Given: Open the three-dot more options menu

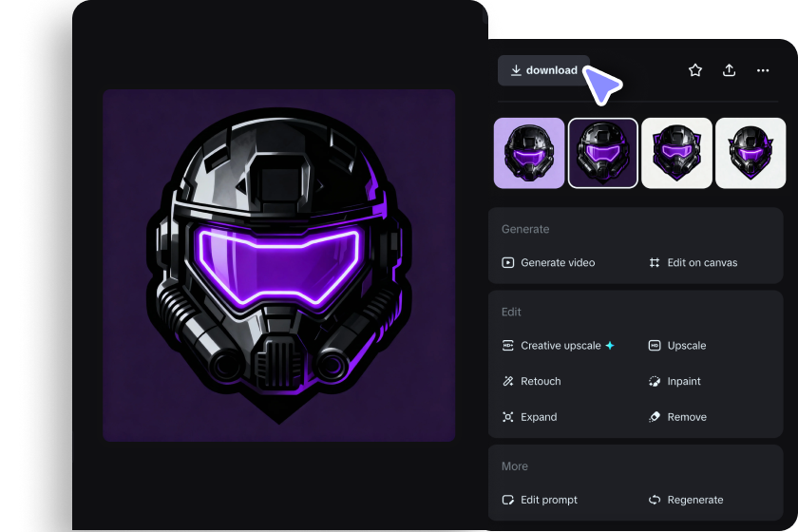Looking at the screenshot, I should (x=763, y=70).
